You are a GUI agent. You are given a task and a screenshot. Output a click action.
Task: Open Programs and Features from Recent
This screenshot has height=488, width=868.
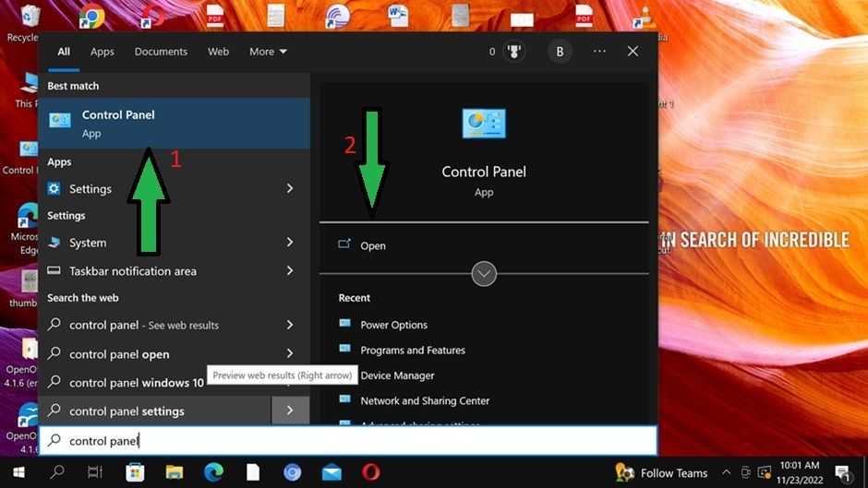tap(413, 351)
